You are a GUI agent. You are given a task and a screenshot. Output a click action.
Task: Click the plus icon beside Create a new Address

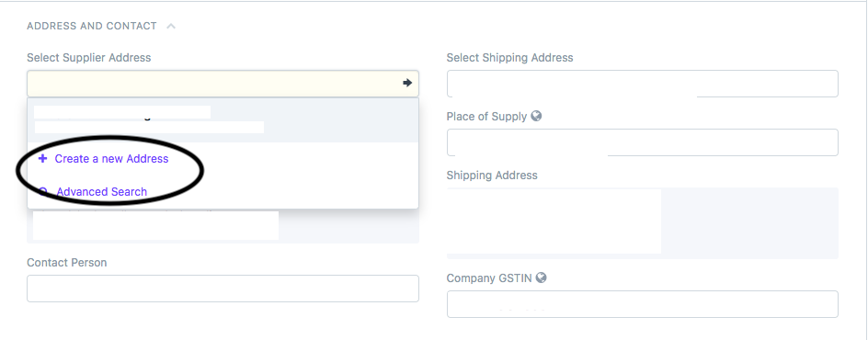pyautogui.click(x=42, y=159)
